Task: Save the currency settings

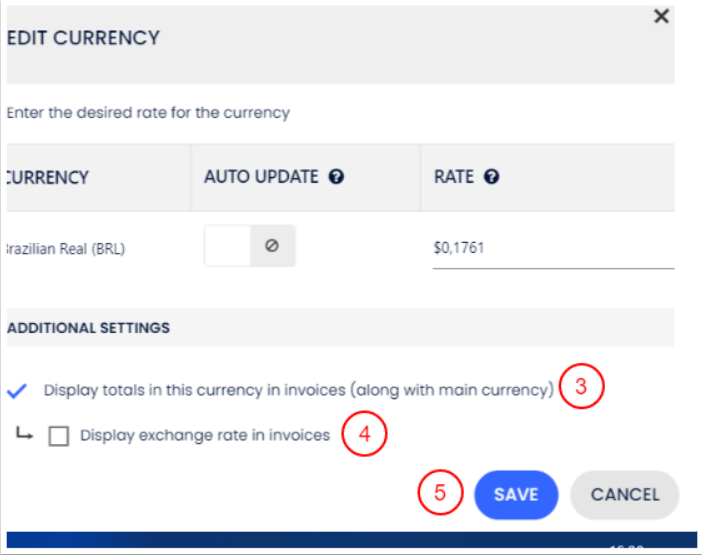Action: point(515,494)
